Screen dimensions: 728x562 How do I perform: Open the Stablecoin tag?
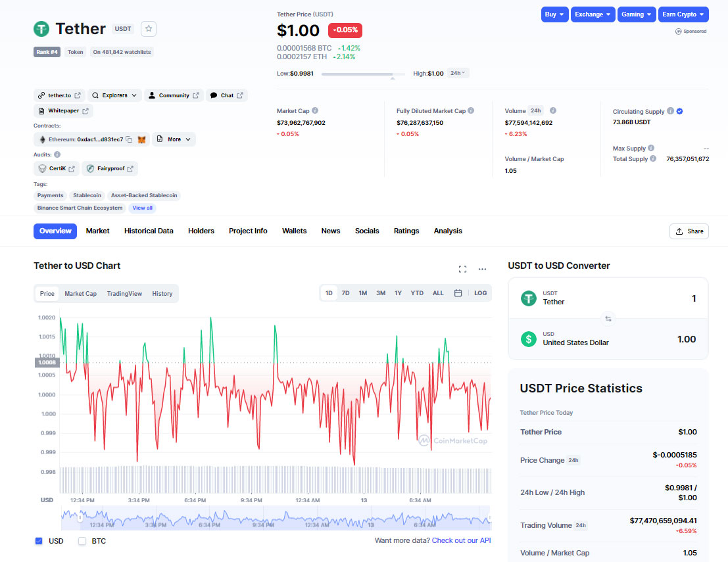point(87,195)
